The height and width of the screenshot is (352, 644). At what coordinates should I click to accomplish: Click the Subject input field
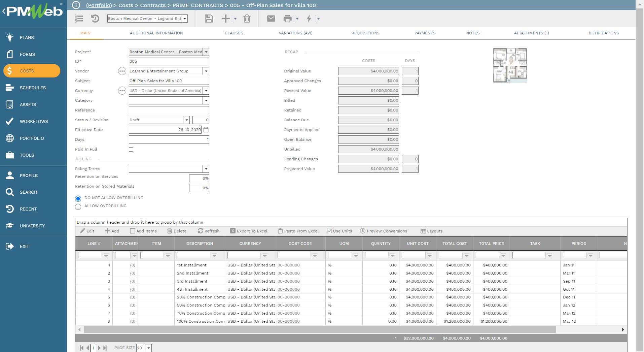(169, 81)
